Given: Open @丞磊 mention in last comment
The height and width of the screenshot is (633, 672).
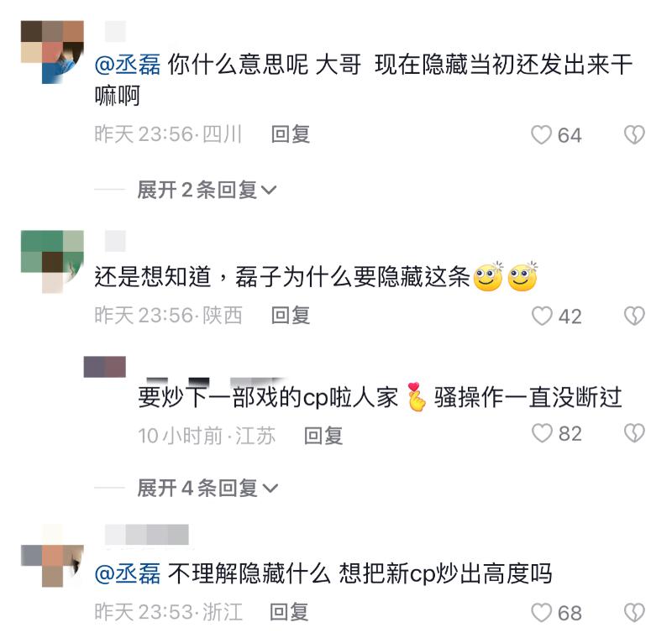Looking at the screenshot, I should pyautogui.click(x=128, y=574).
